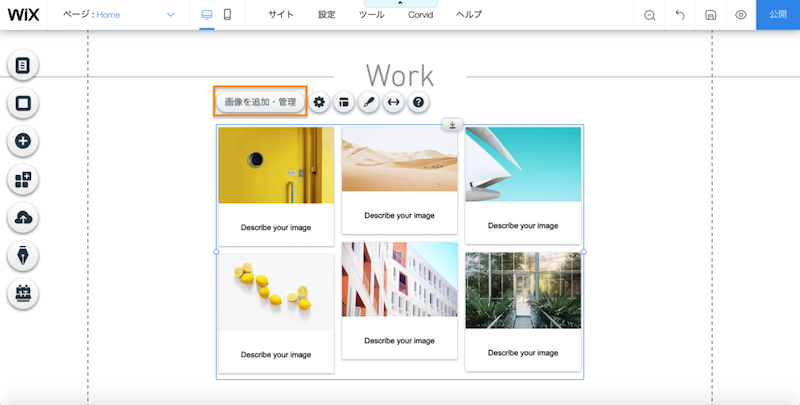Open the gallery layout icon
The image size is (800, 405).
point(344,103)
